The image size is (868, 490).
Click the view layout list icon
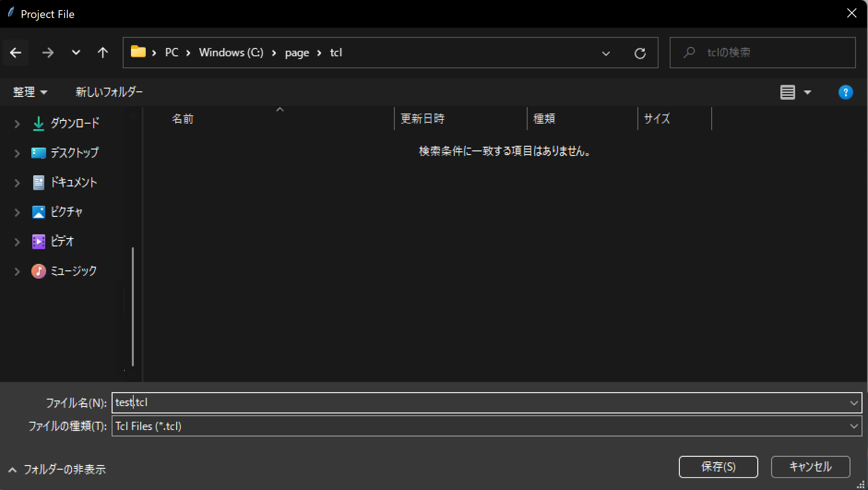click(787, 92)
